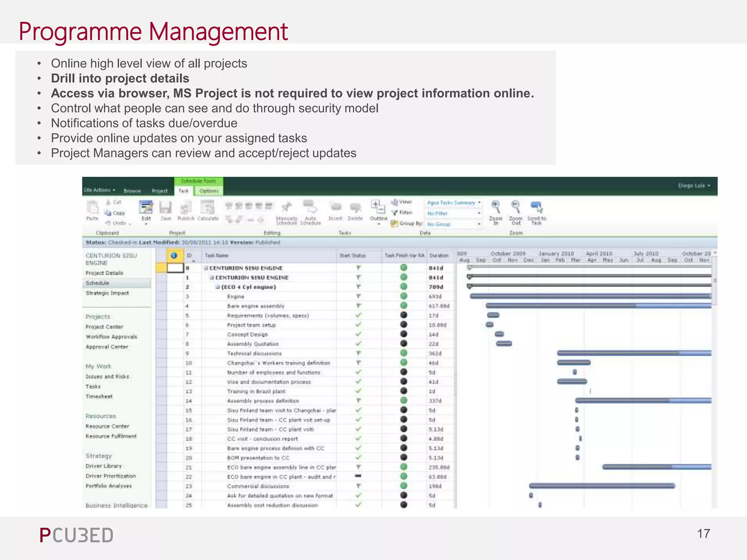Click task name Requirements (volumes, specs)
747x560 pixels.
pos(268,315)
